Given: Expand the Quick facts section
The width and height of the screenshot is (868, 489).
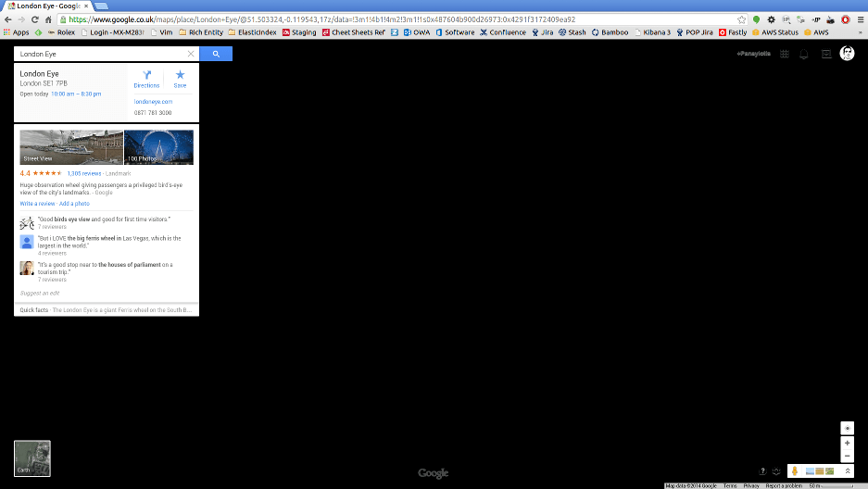Looking at the screenshot, I should pyautogui.click(x=107, y=310).
